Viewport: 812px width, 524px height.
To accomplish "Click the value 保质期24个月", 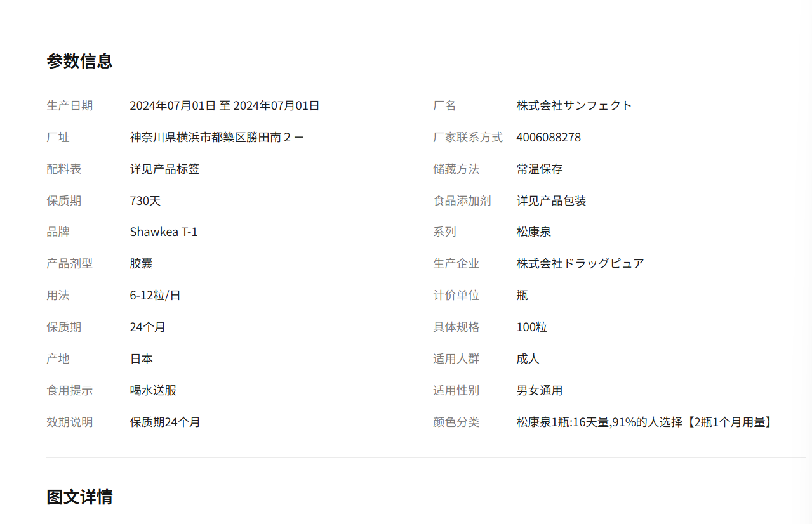I will (x=165, y=422).
